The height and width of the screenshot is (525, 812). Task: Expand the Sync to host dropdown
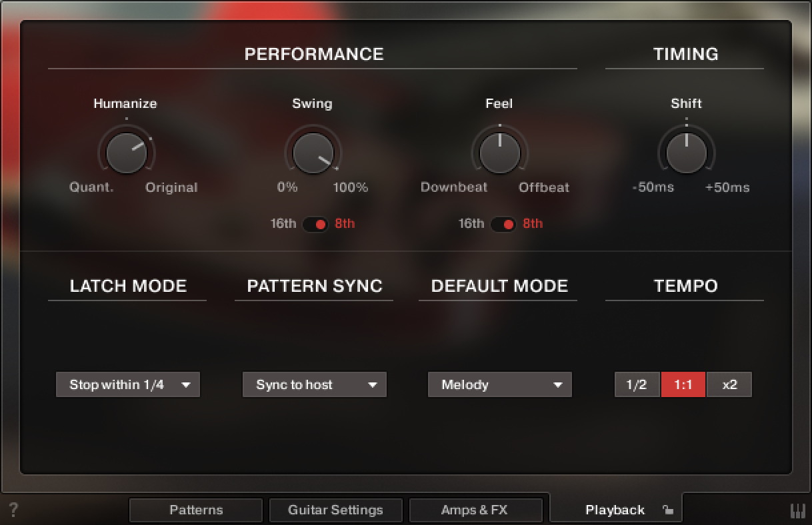coord(315,384)
